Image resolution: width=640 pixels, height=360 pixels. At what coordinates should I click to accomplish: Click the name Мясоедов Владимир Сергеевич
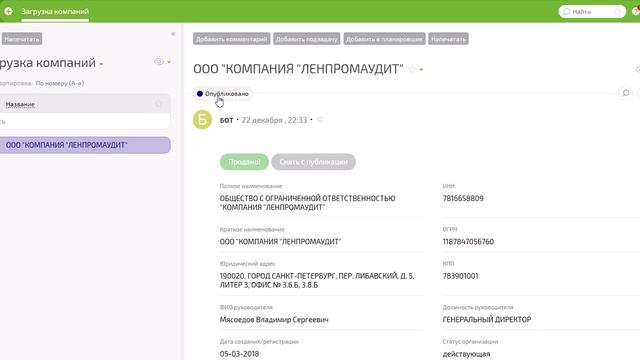coord(274,320)
